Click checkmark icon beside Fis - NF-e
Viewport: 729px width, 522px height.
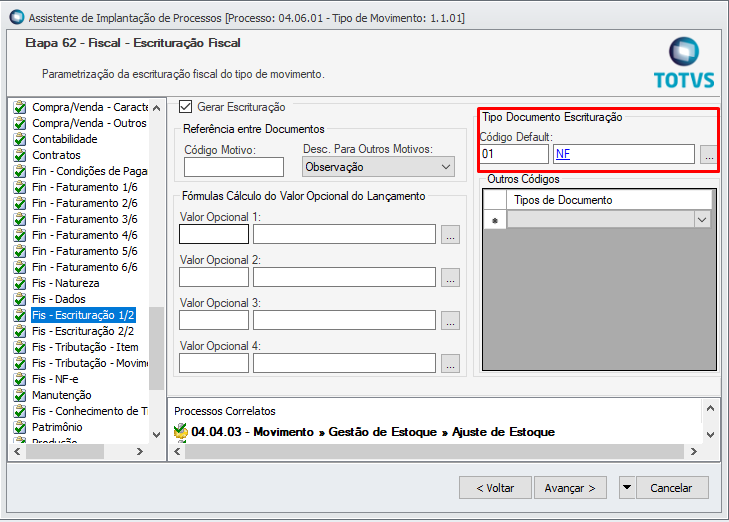tap(20, 379)
